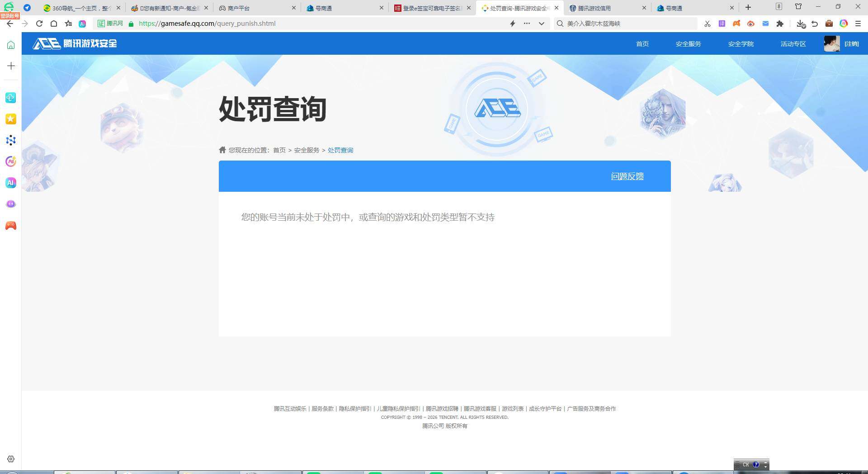Close the active 处罚查询 tab
868x474 pixels.
click(557, 8)
